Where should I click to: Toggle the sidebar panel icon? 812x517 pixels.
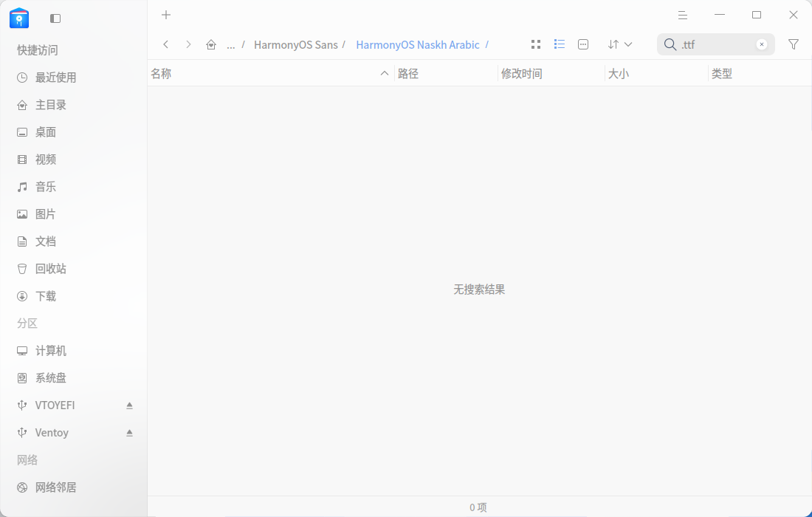55,18
